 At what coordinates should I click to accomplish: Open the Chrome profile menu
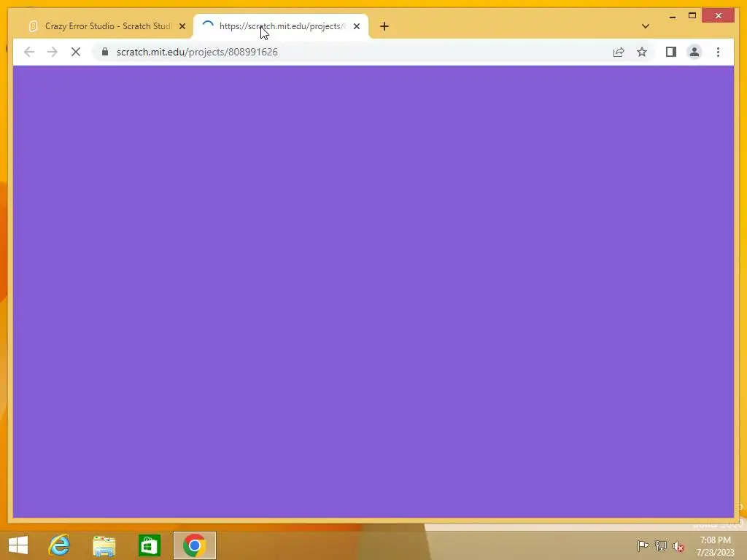(694, 52)
